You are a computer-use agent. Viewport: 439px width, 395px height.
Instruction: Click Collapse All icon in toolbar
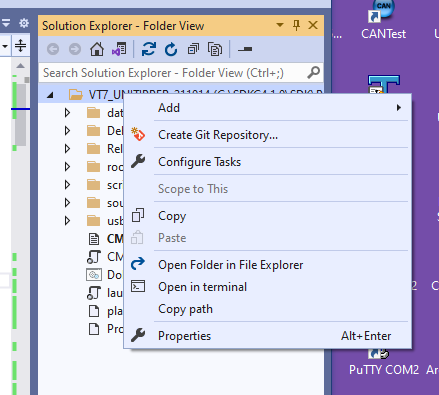[193, 49]
